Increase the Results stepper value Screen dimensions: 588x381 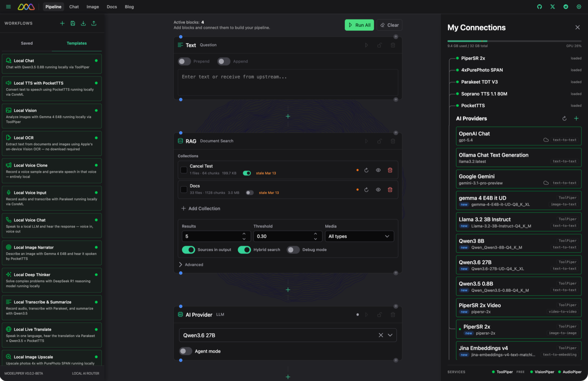coord(244,234)
